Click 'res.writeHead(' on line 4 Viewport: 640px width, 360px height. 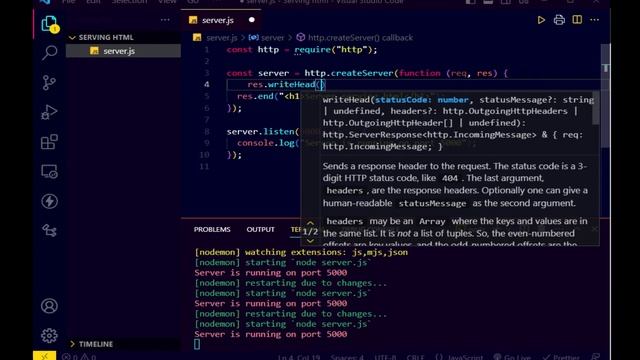click(x=284, y=84)
